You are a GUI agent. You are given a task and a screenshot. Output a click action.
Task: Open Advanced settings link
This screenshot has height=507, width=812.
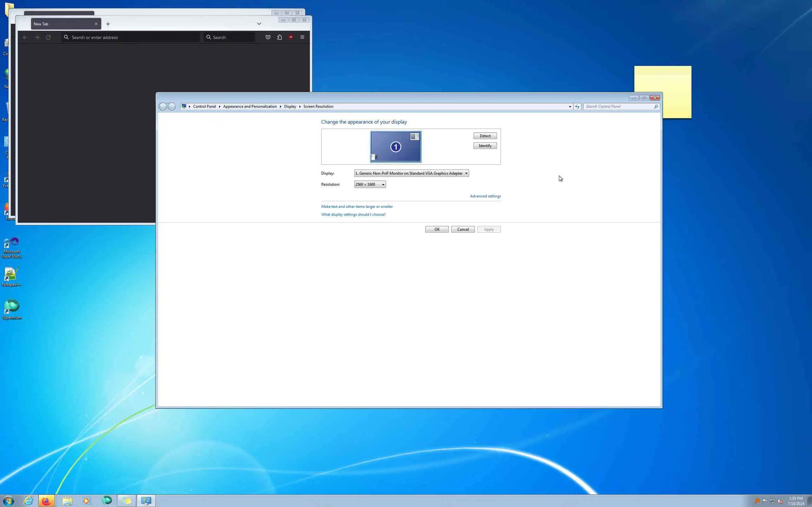485,196
